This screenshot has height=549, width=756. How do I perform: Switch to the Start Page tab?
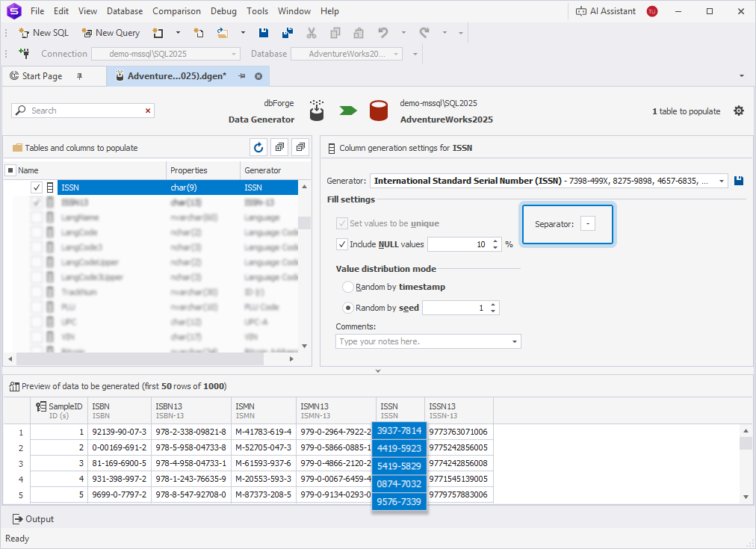43,76
